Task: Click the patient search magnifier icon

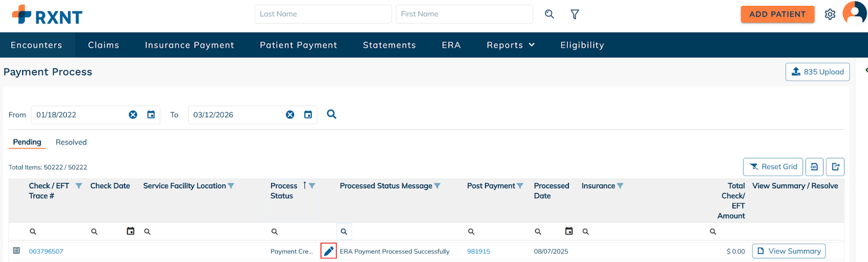Action: click(549, 14)
